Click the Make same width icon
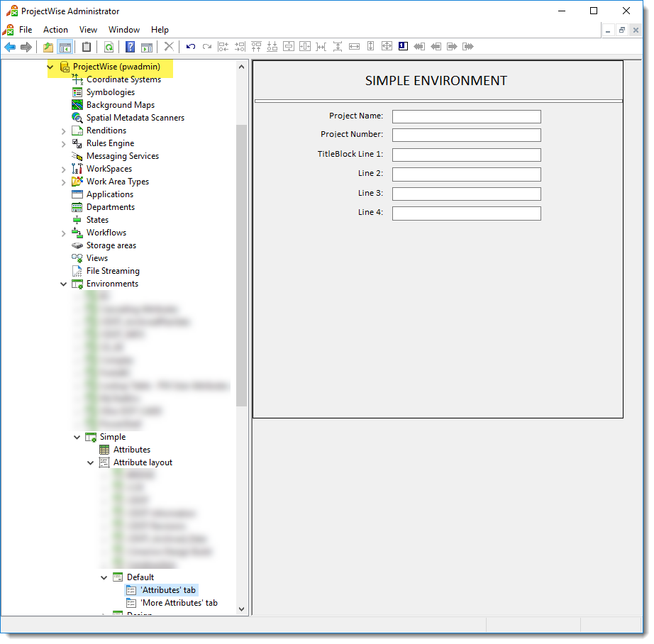The width and height of the screenshot is (654, 644). click(354, 46)
